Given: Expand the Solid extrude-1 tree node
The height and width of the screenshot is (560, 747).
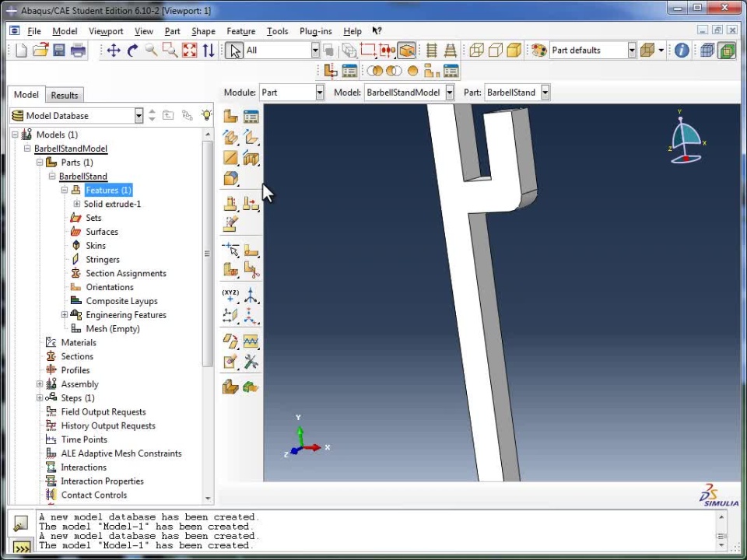Looking at the screenshot, I should (76, 204).
